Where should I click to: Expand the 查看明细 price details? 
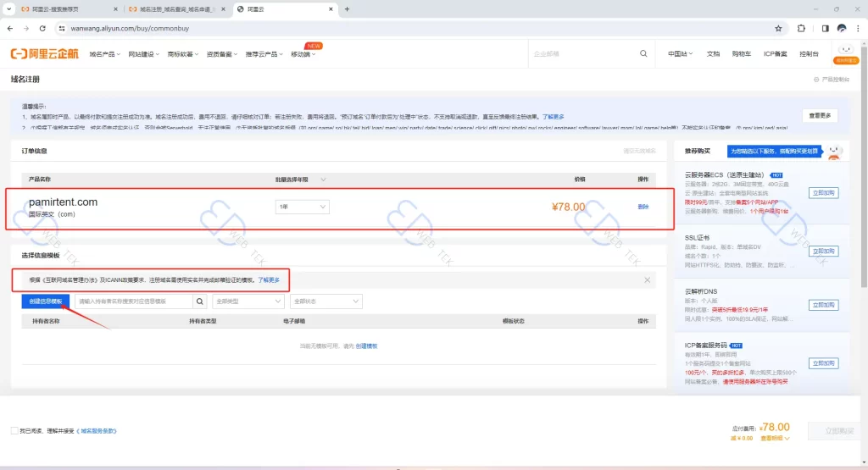(x=775, y=439)
